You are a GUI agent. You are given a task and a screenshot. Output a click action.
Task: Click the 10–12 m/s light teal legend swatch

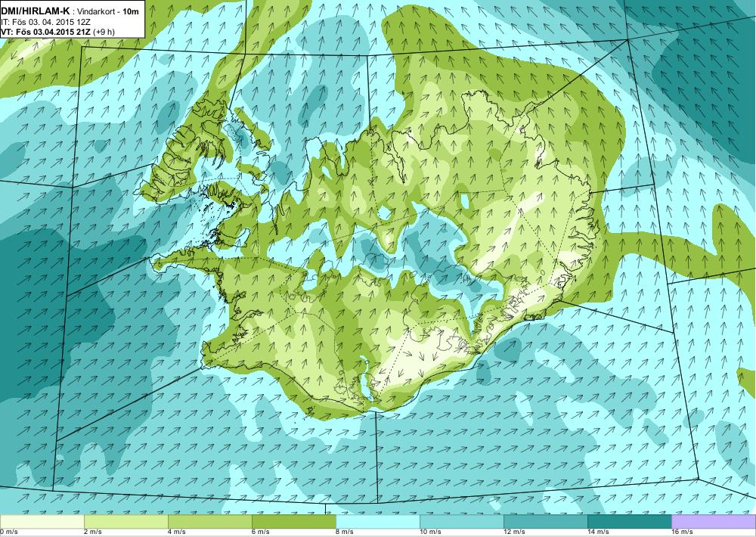point(462,522)
